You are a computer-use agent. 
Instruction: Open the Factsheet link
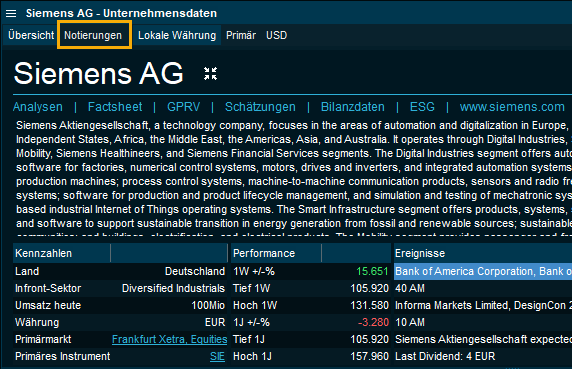pos(115,107)
